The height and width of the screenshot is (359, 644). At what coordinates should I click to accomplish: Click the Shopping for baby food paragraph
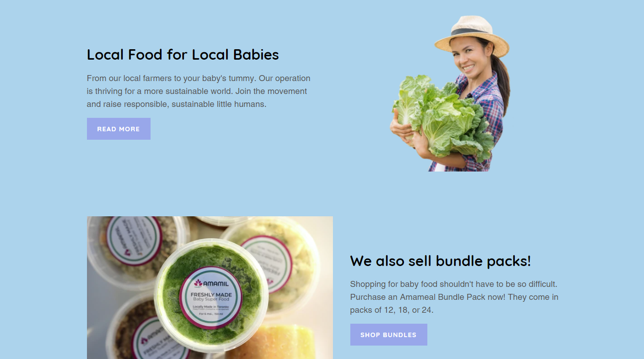click(454, 297)
